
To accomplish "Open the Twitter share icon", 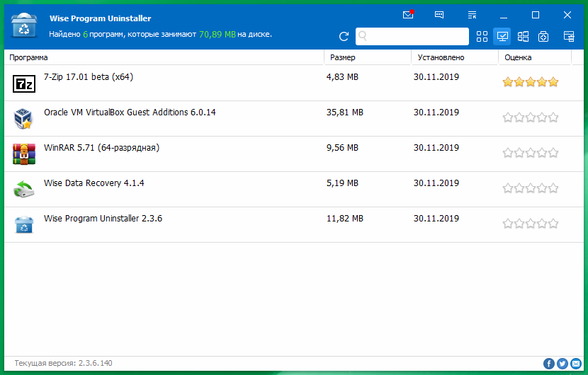I will [562, 364].
